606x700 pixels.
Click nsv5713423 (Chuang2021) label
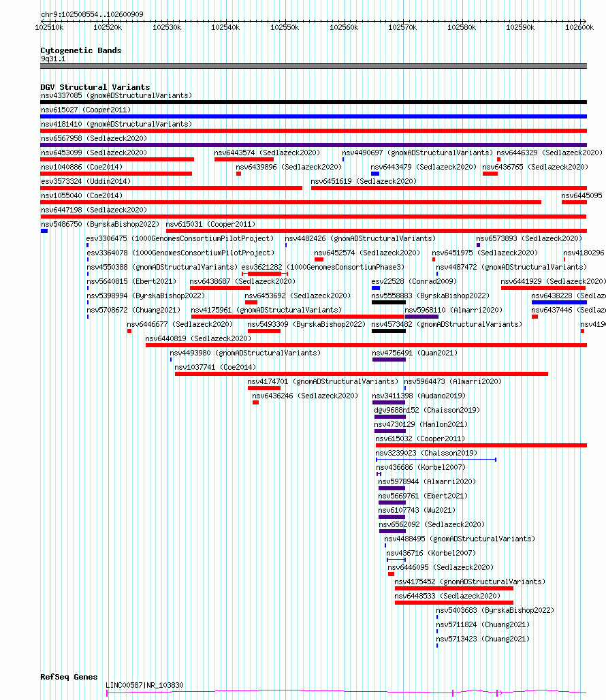click(483, 639)
